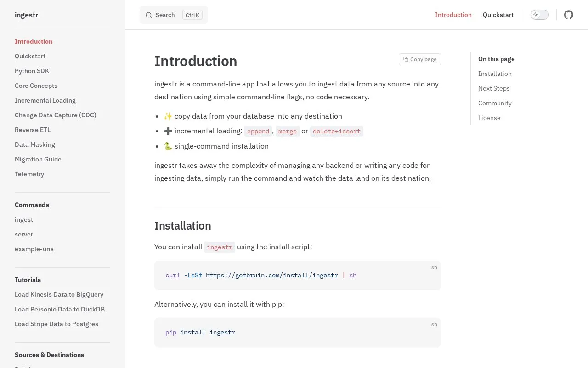This screenshot has height=368, width=588.
Task: Open Change Data Capture (CDC) page
Action: coord(56,115)
